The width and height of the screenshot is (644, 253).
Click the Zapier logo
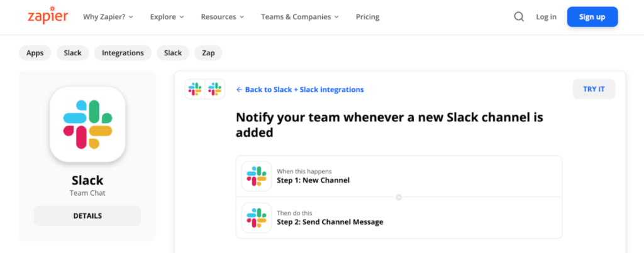coord(48,16)
